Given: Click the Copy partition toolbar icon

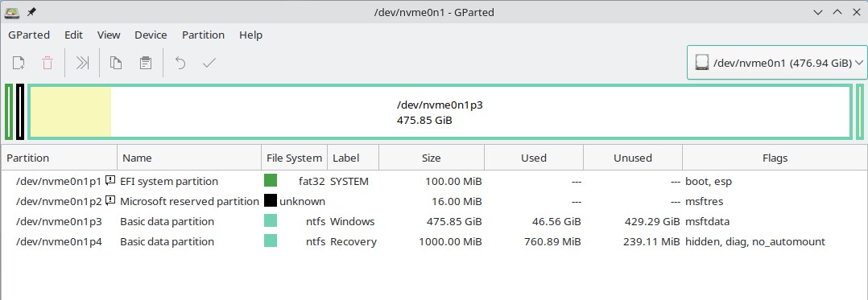Looking at the screenshot, I should coord(116,63).
